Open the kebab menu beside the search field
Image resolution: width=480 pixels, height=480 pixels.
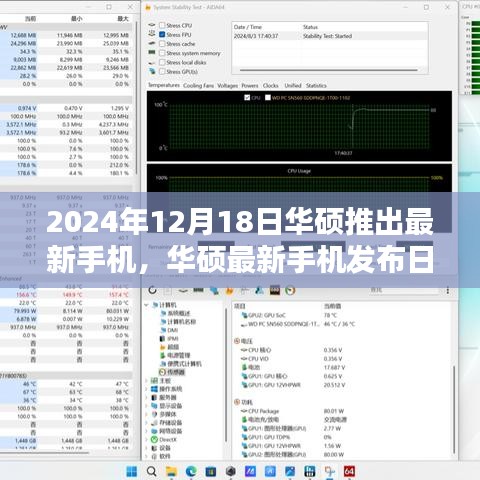(447, 290)
